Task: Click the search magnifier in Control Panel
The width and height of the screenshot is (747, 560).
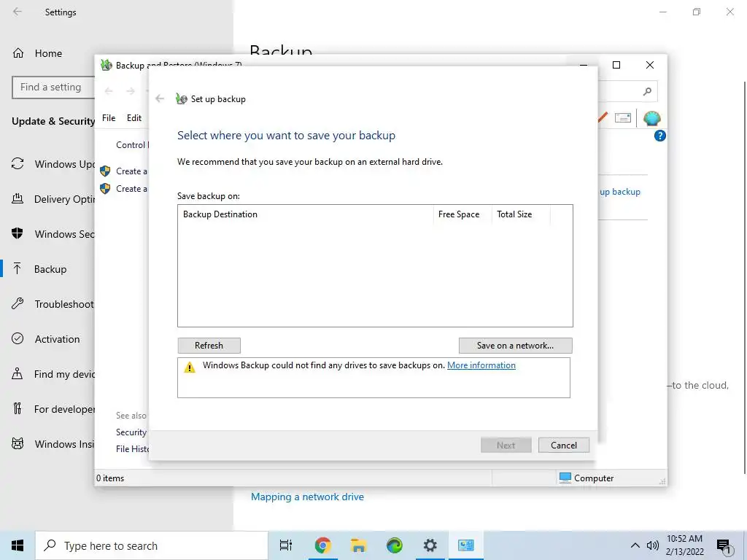Action: pos(647,91)
